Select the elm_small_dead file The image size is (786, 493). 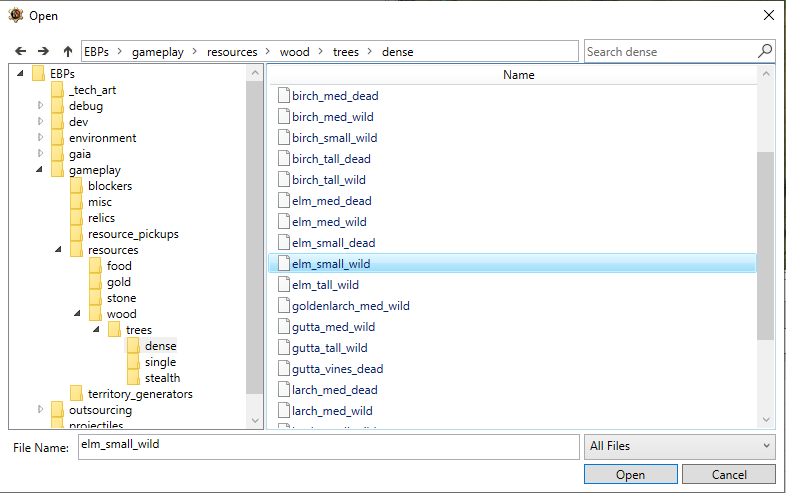pyautogui.click(x=334, y=243)
